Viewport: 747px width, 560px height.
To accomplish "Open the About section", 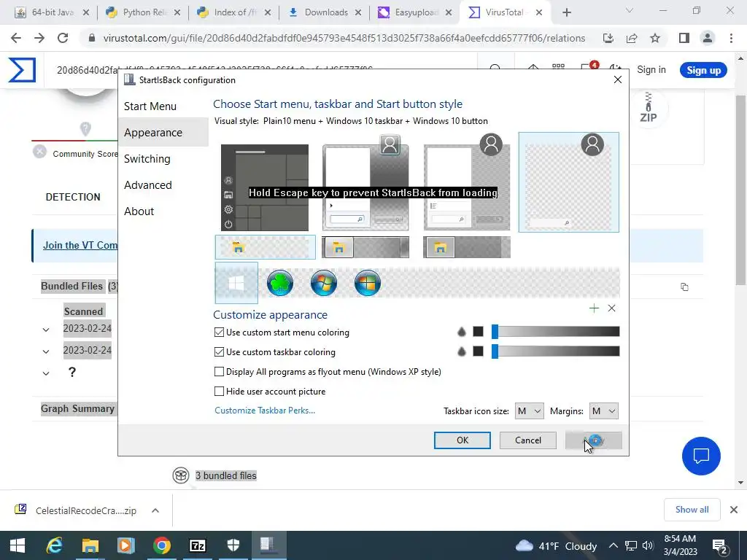I will coord(139,211).
